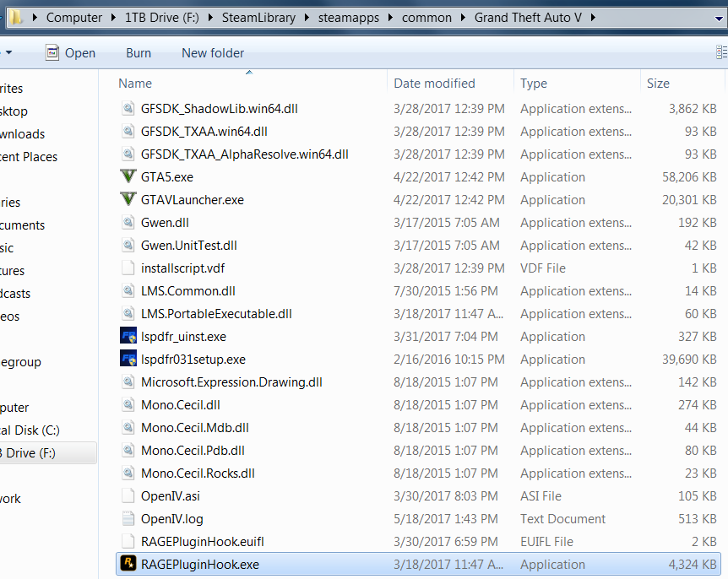Open the Organize dropdown arrow on toolbar
728x579 pixels.
click(8, 52)
